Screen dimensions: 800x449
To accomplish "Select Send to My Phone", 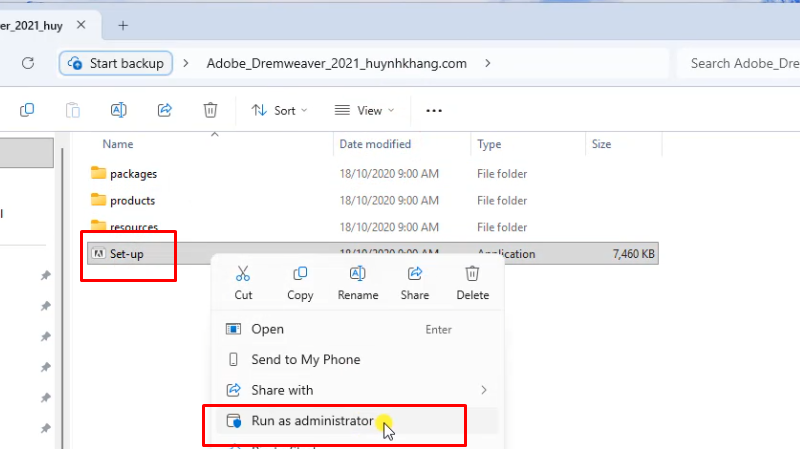I will [x=357, y=360].
